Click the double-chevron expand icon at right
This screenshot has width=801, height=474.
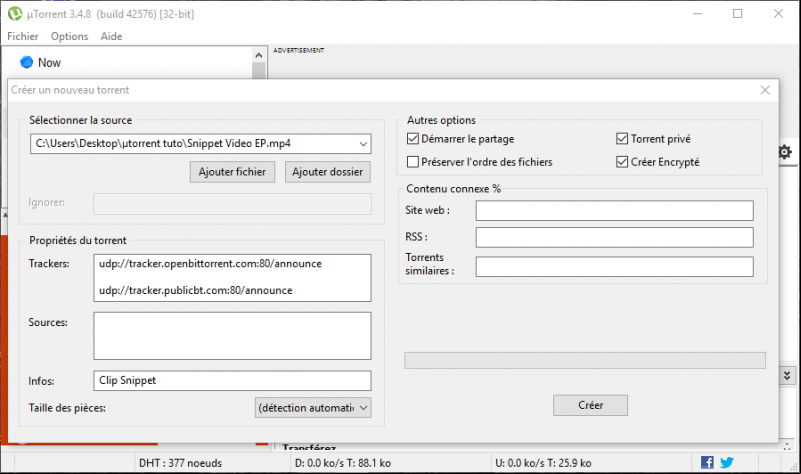pos(787,375)
